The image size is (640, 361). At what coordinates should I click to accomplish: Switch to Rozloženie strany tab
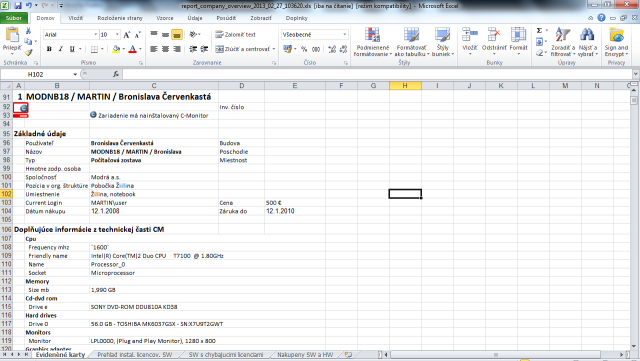tap(120, 18)
